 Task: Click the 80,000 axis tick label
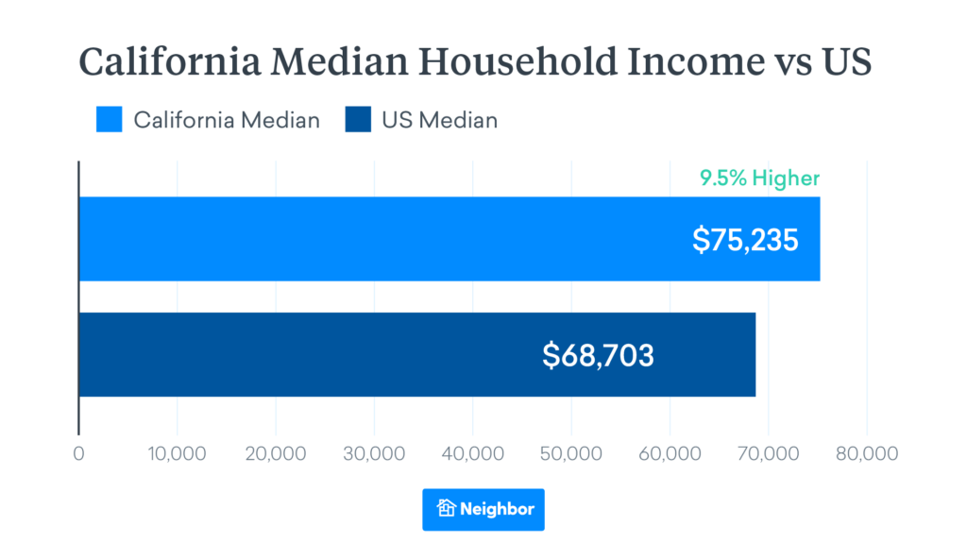pyautogui.click(x=866, y=453)
